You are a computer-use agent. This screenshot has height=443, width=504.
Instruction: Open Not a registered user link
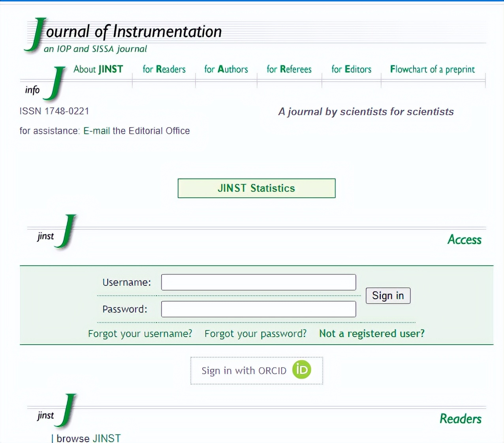click(372, 334)
